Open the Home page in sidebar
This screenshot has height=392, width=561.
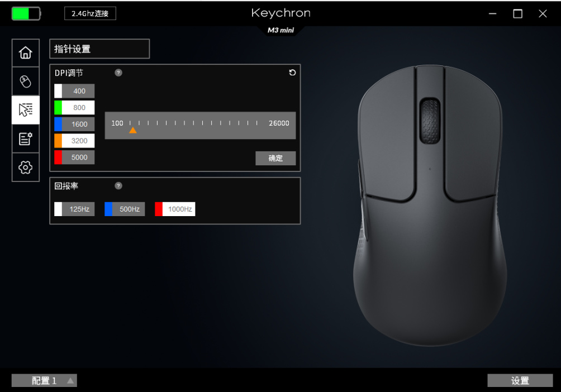(25, 52)
